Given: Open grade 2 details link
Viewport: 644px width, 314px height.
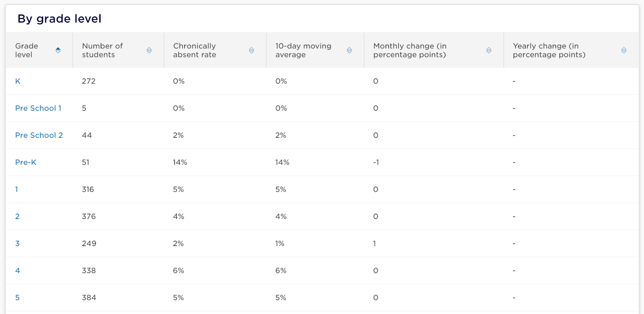Looking at the screenshot, I should click(x=17, y=217).
